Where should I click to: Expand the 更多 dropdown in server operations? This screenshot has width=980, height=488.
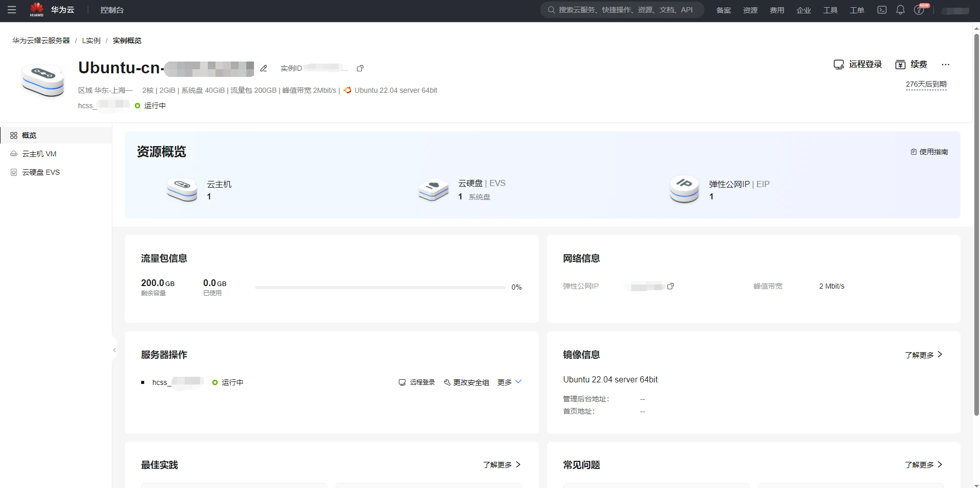coord(509,382)
